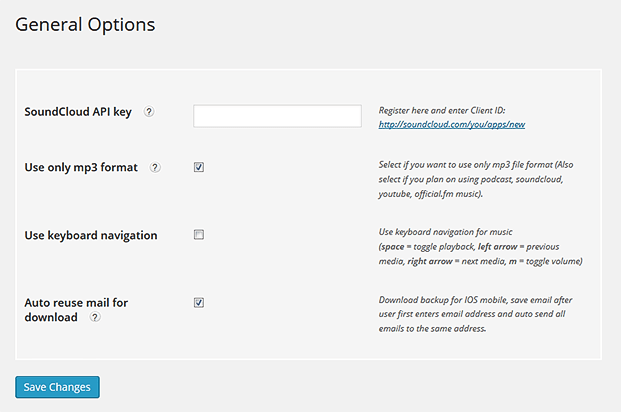This screenshot has width=621, height=412.
Task: Click the 'Use keyboard navigation for music' description
Action: point(446,231)
